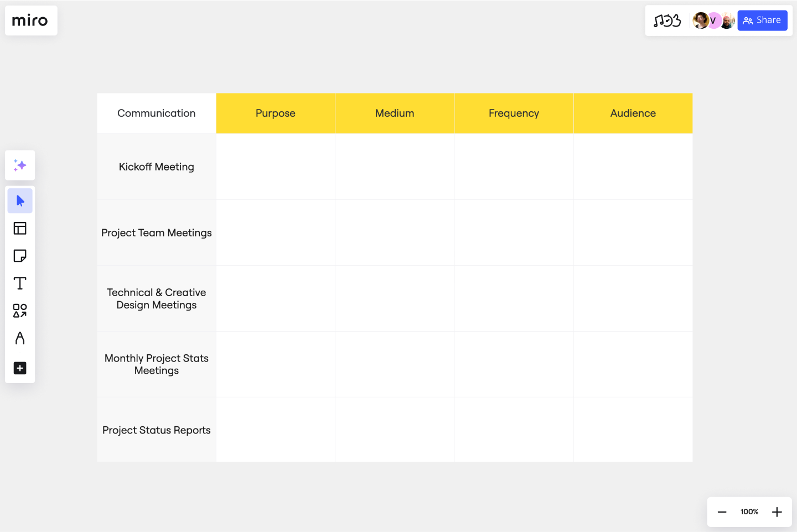Select the pen drawing tool

click(20, 338)
